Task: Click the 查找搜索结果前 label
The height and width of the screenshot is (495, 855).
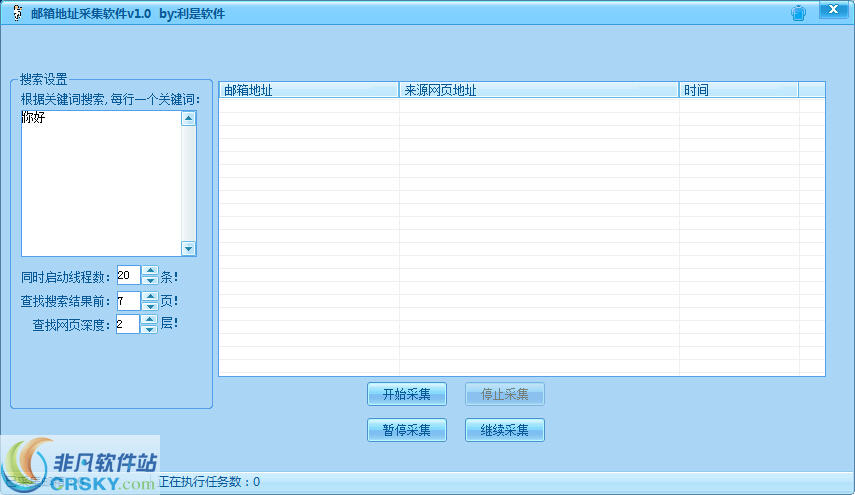Action: (65, 301)
